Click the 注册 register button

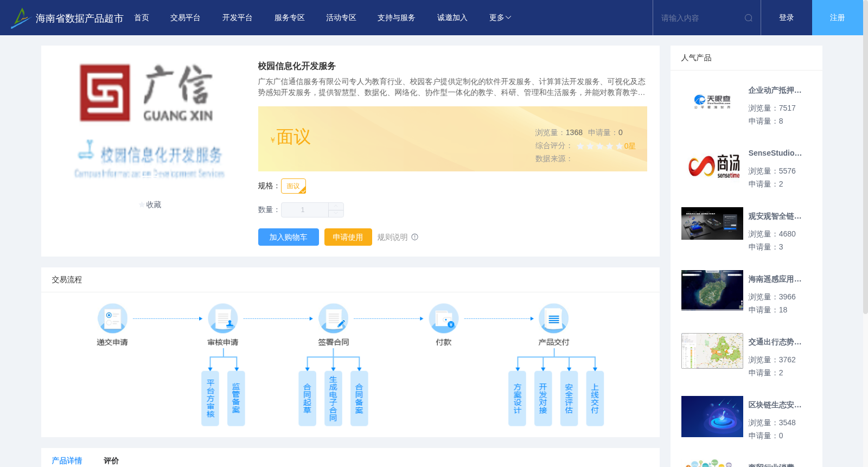click(x=838, y=18)
